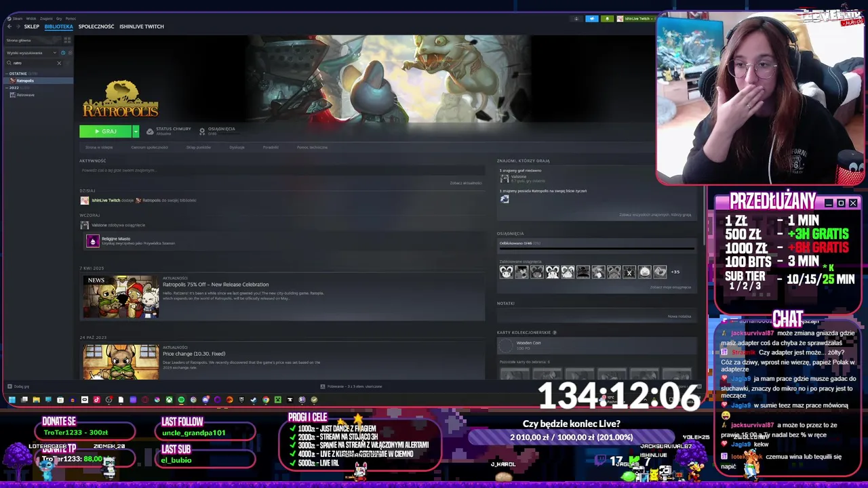The image size is (868, 488).
Task: Open Sklep punktów link
Action: (x=199, y=147)
